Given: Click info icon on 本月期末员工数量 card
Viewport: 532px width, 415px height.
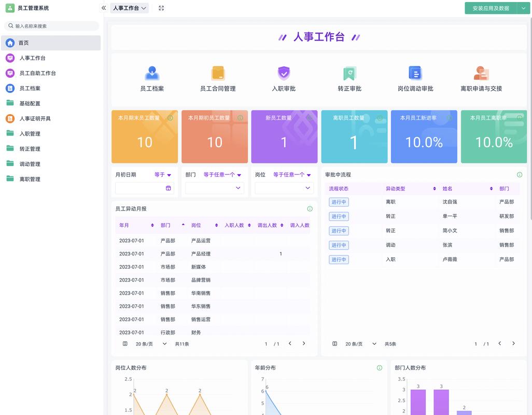Looking at the screenshot, I should pyautogui.click(x=170, y=118).
